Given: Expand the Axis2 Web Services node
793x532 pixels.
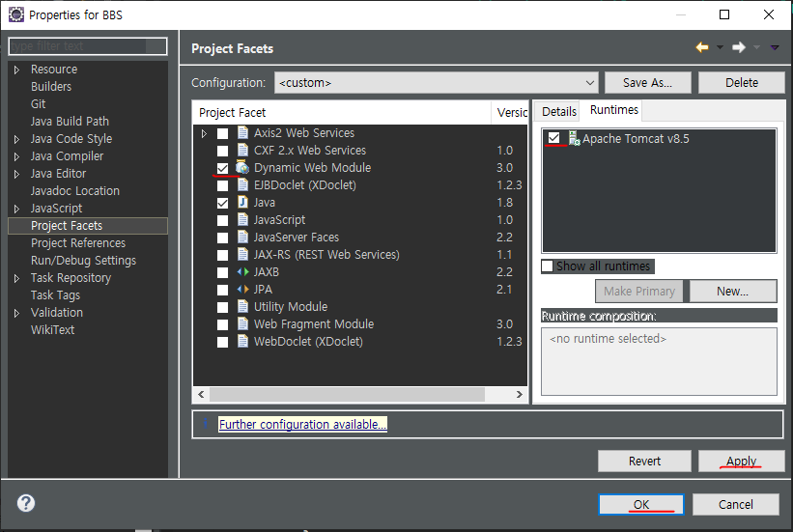Looking at the screenshot, I should 204,133.
